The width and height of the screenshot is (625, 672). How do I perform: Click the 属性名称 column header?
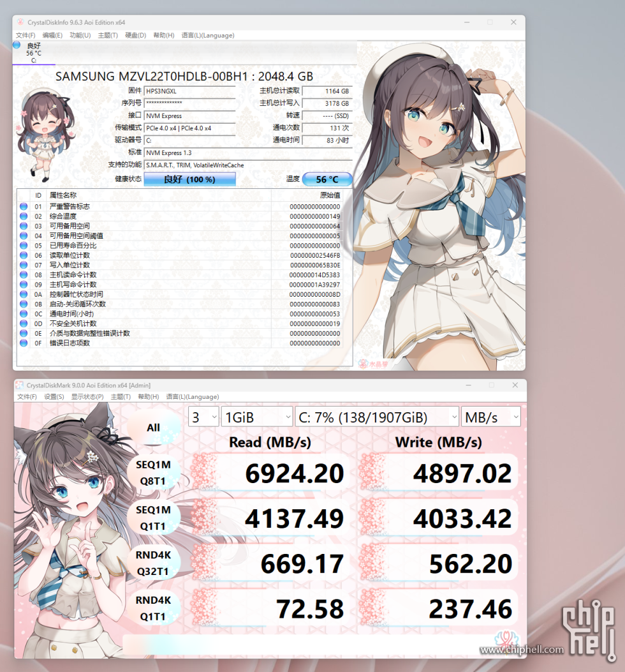tap(63, 195)
